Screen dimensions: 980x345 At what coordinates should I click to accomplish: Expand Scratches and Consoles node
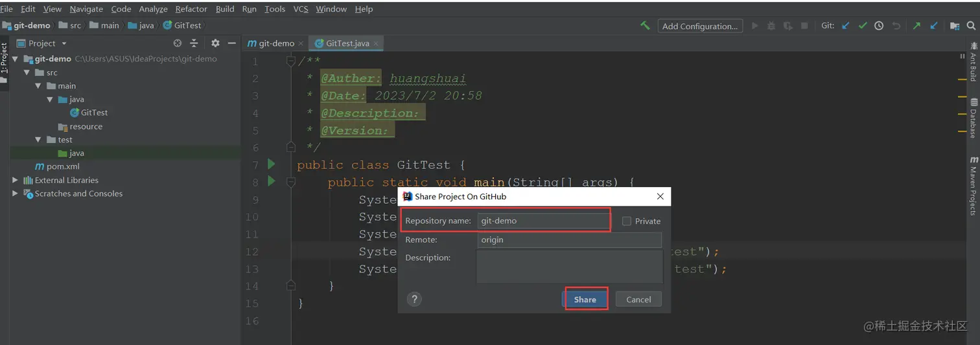tap(15, 194)
